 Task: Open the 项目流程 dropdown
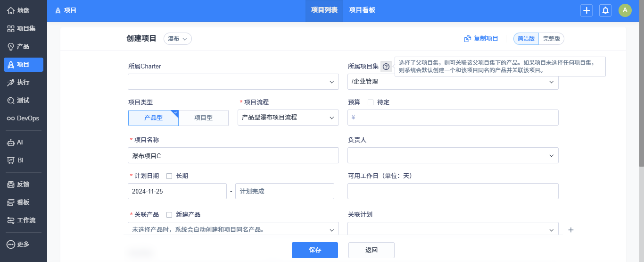288,118
